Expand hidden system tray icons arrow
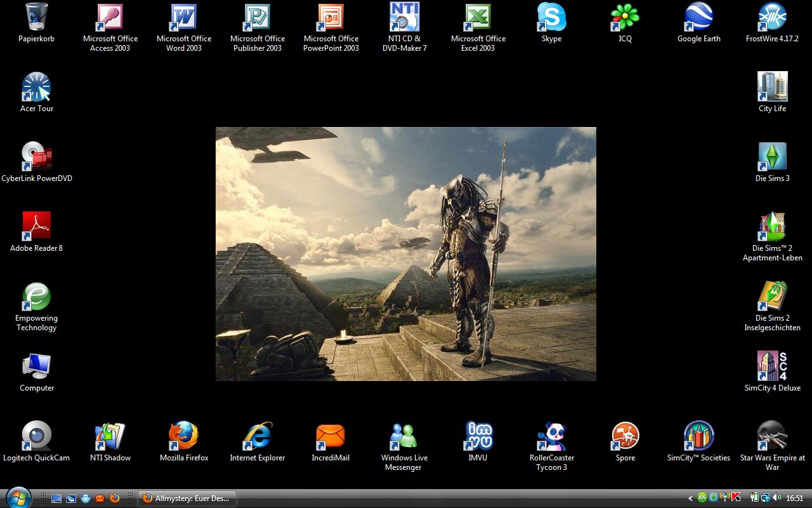 690,498
